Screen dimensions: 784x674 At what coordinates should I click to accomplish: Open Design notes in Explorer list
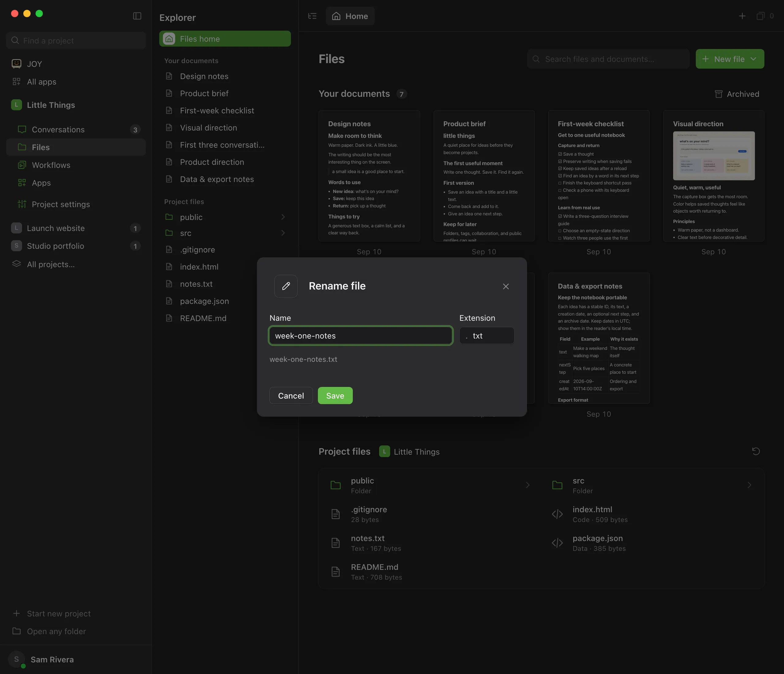tap(225, 76)
